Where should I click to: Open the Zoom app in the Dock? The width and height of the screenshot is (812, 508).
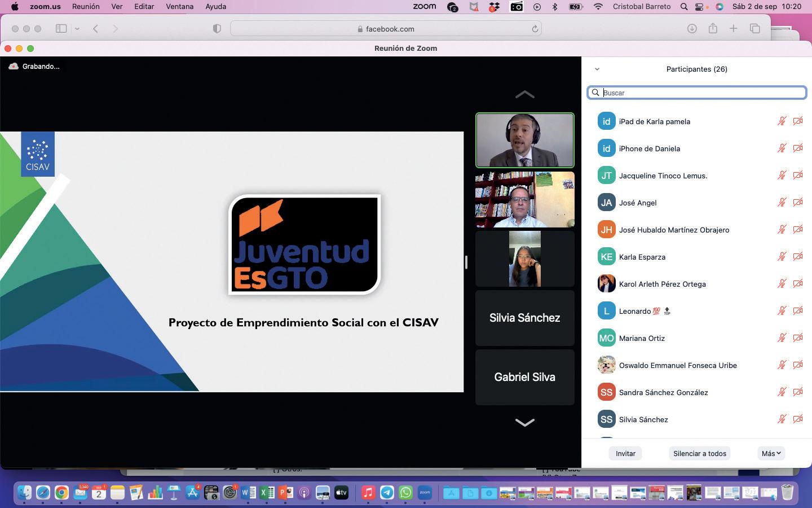(425, 493)
